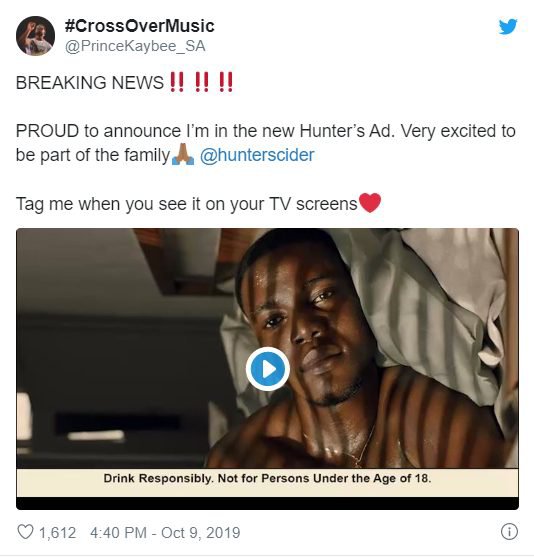Play the Hunter's ad video

click(x=268, y=369)
